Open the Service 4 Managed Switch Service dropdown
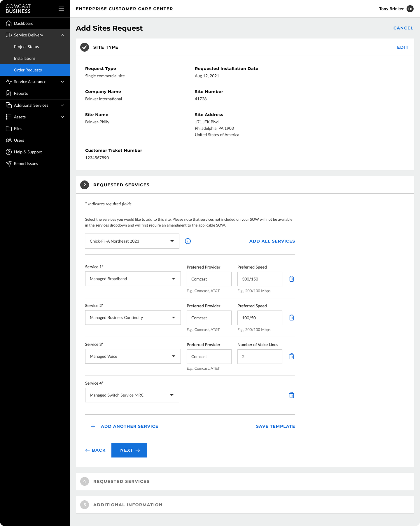The image size is (420, 526). point(132,395)
